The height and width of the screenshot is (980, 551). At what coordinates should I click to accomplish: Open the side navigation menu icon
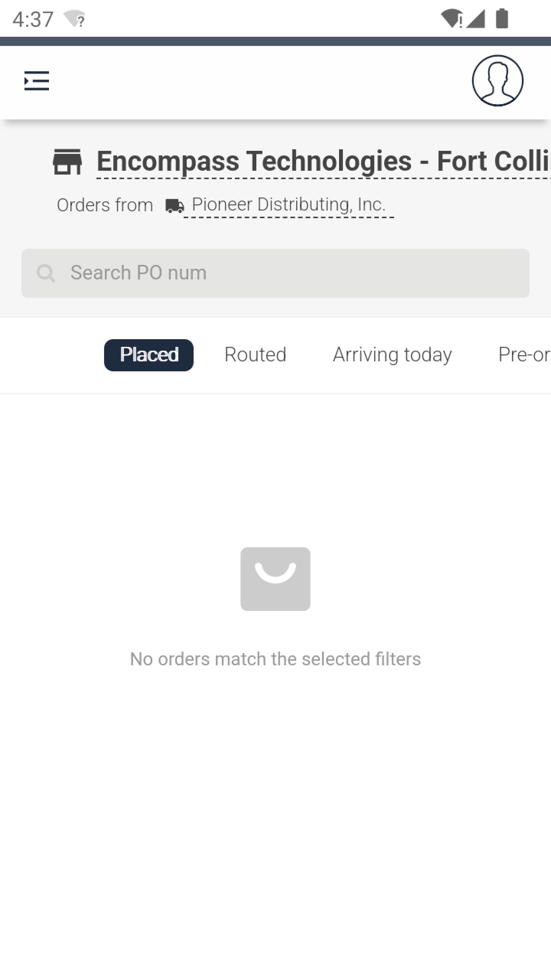click(x=37, y=81)
